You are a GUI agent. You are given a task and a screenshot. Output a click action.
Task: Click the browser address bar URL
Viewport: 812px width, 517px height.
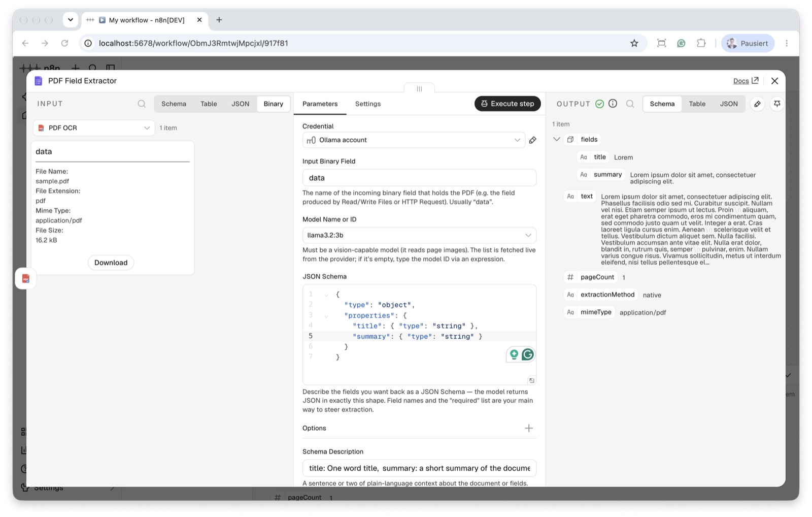click(193, 43)
